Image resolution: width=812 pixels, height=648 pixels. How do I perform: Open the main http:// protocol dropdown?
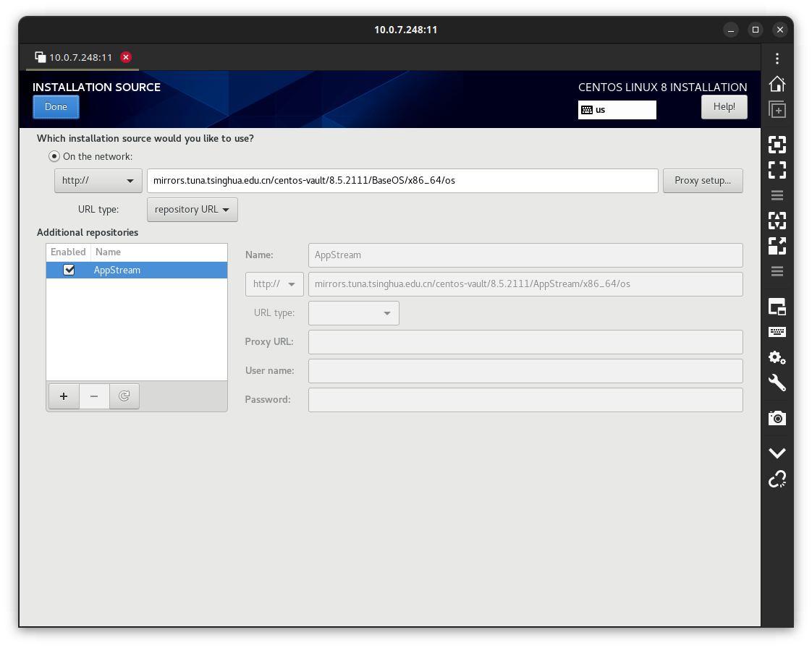point(98,181)
